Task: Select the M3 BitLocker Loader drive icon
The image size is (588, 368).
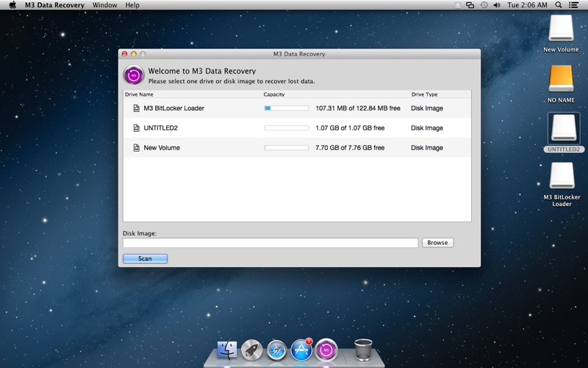Action: click(x=137, y=108)
